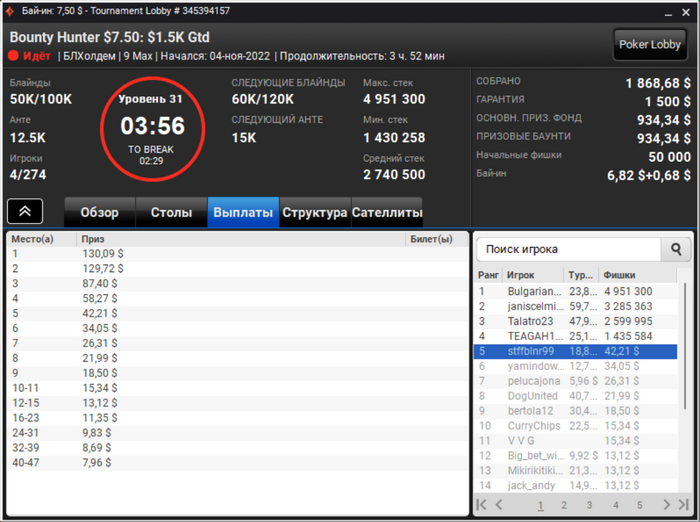Sort players by Ранг column header
700x522 pixels.
488,275
